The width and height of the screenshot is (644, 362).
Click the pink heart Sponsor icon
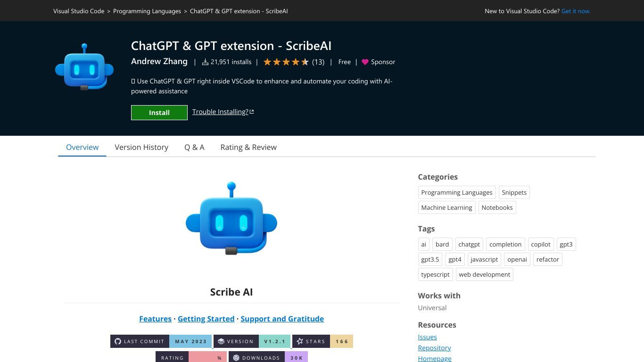coord(365,62)
